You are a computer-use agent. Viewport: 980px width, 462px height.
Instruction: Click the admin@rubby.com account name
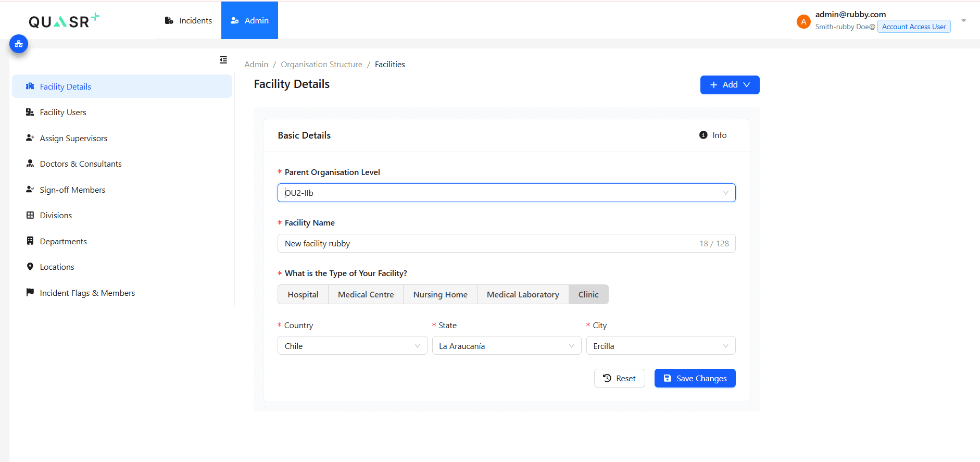[x=850, y=14]
